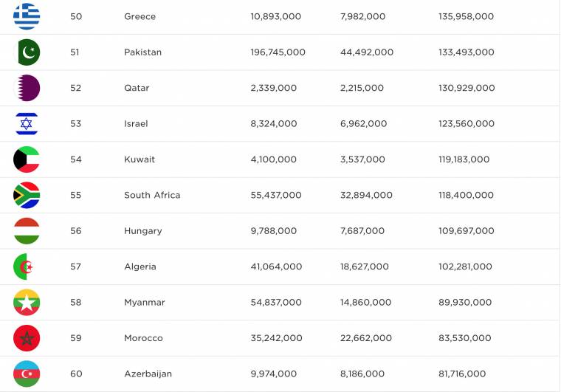
Task: Click the Pakistan flag icon
Action: (x=27, y=52)
